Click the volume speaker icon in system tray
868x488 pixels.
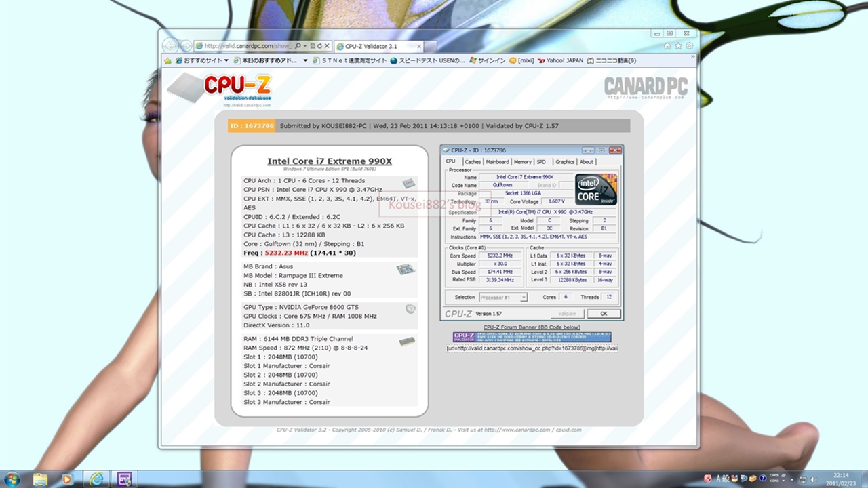click(x=814, y=479)
